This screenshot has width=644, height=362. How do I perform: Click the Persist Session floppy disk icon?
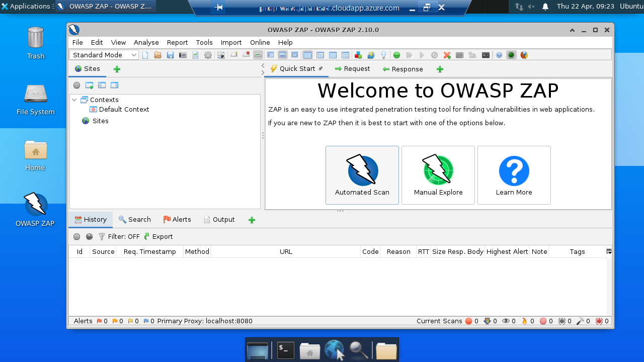pos(171,55)
